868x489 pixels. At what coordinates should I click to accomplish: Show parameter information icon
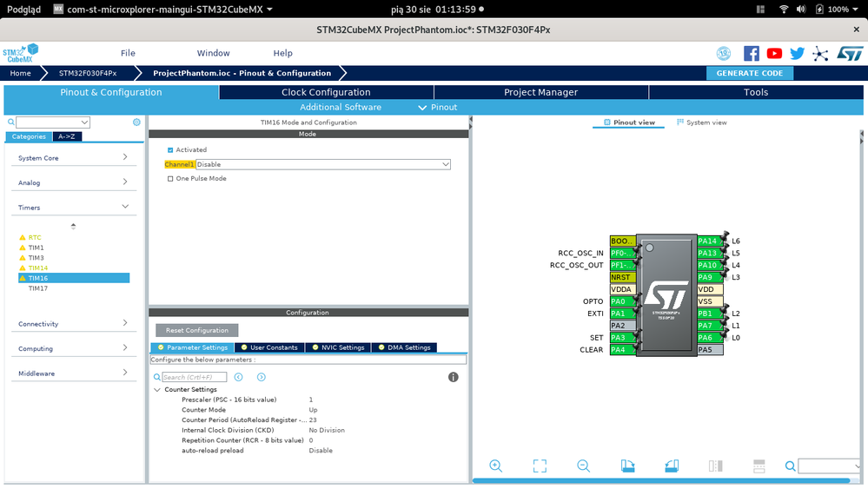click(x=453, y=377)
